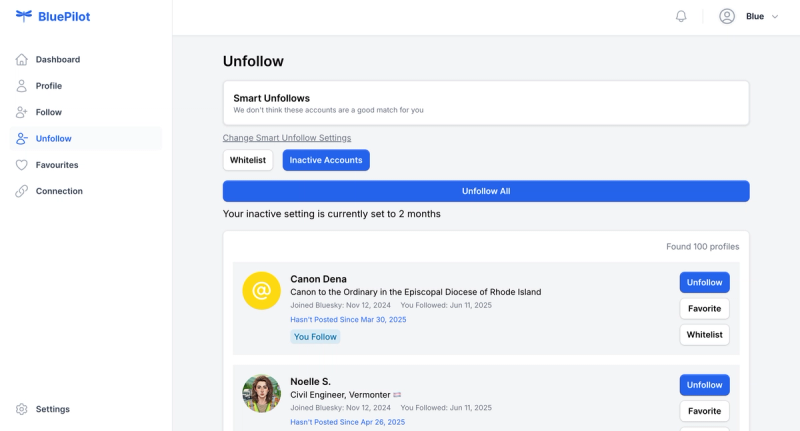Click Noelle S. profile picture
The height and width of the screenshot is (431, 800).
click(x=262, y=394)
